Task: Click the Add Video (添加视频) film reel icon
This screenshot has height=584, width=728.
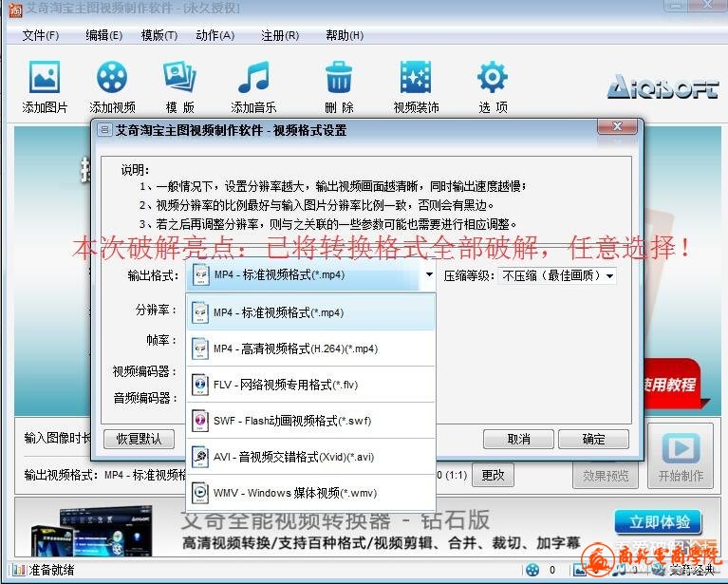Action: click(x=112, y=77)
